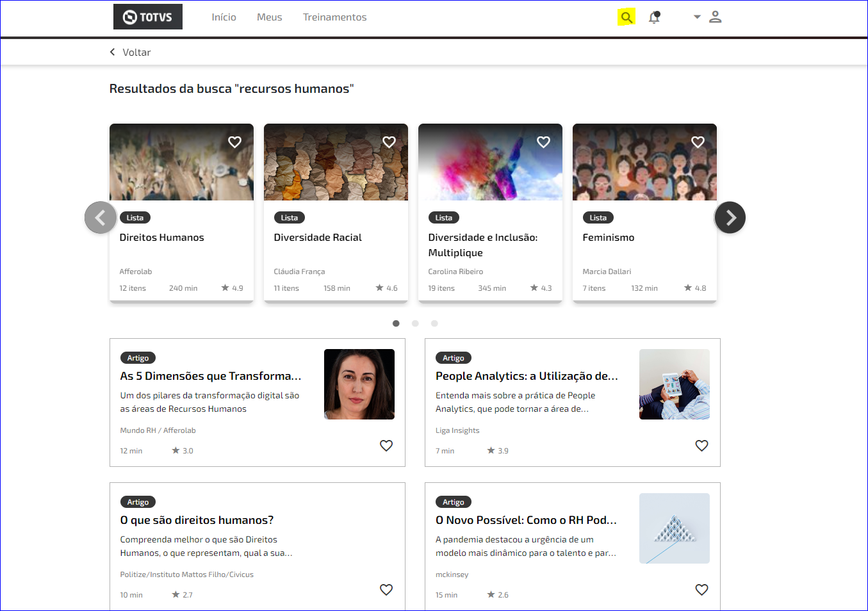Open the Feminismo card thumbnail
Image resolution: width=868 pixels, height=611 pixels.
pyautogui.click(x=644, y=162)
